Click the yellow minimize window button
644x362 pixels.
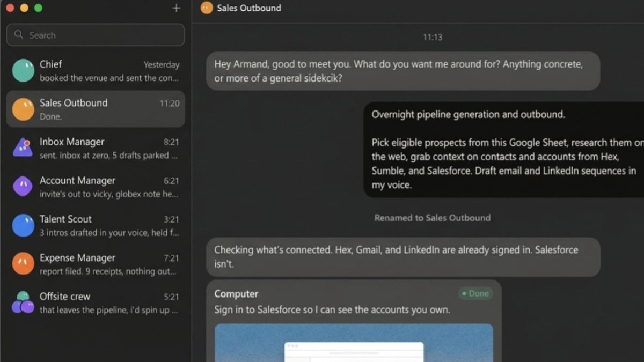(24, 8)
